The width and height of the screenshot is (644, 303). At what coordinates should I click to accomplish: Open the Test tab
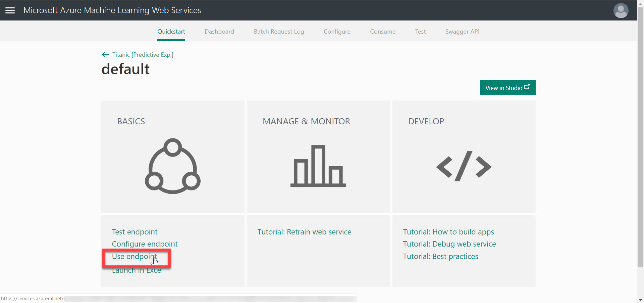click(x=420, y=32)
